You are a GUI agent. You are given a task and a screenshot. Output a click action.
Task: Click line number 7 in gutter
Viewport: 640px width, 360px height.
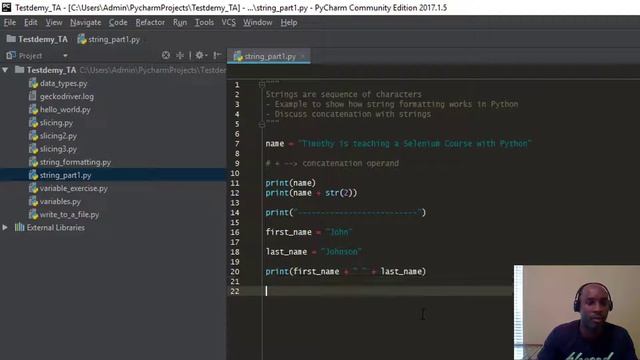coord(237,144)
